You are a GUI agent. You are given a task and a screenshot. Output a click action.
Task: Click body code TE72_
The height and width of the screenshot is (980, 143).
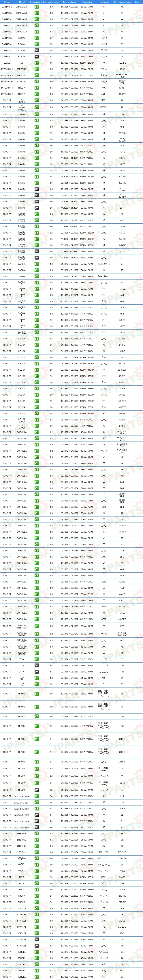point(104,634)
